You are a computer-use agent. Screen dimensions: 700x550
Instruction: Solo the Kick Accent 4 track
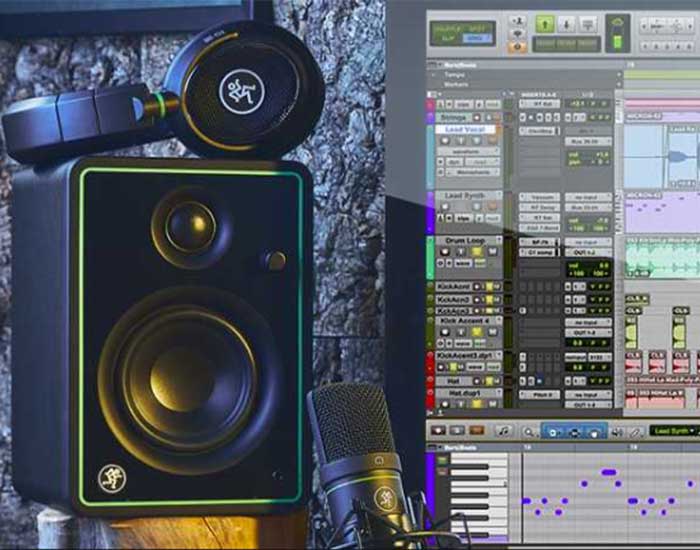(476, 332)
